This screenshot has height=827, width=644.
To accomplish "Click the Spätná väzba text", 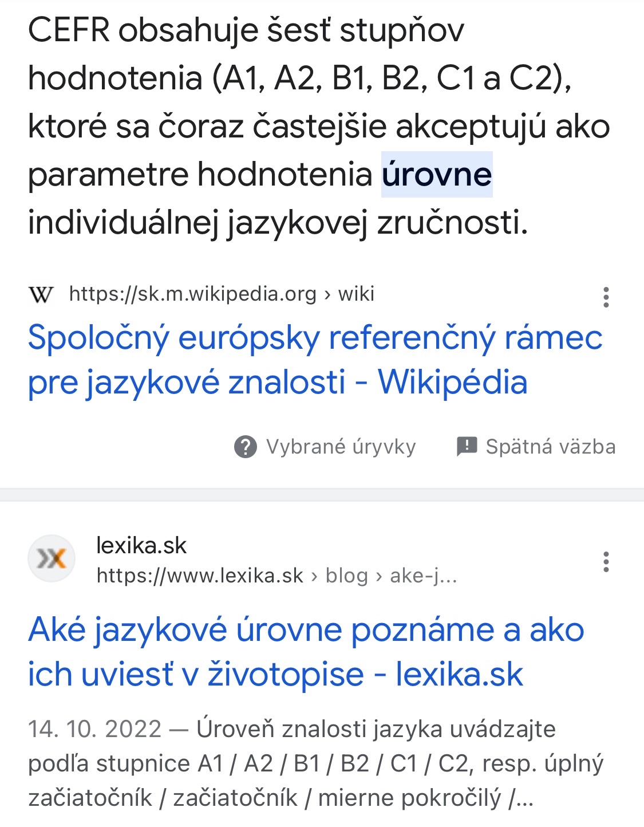I will click(x=550, y=447).
